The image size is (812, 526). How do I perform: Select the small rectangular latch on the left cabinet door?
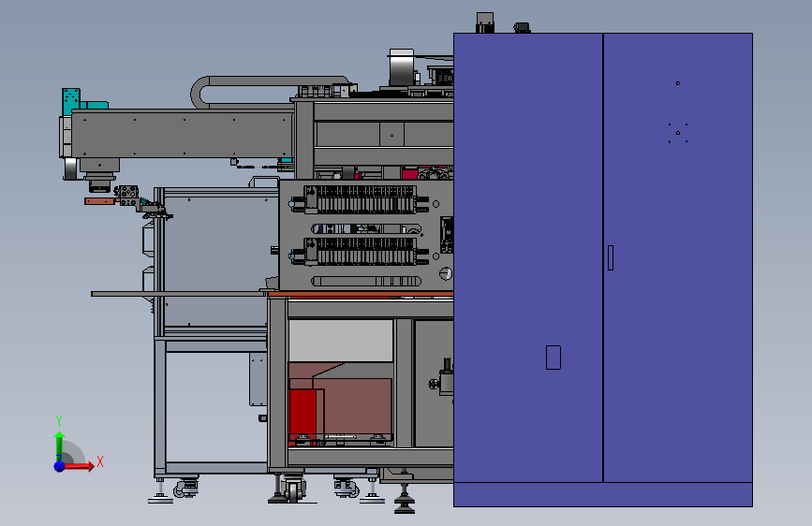(554, 358)
